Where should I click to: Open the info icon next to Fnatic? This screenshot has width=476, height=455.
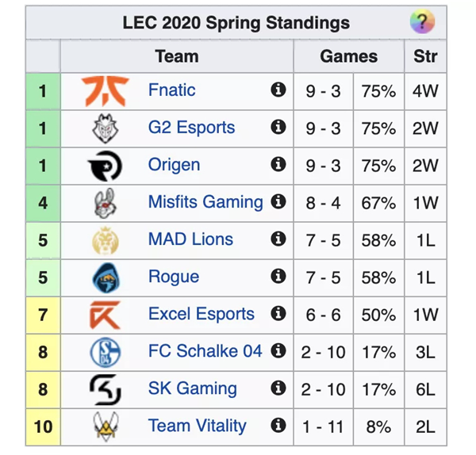click(x=278, y=90)
